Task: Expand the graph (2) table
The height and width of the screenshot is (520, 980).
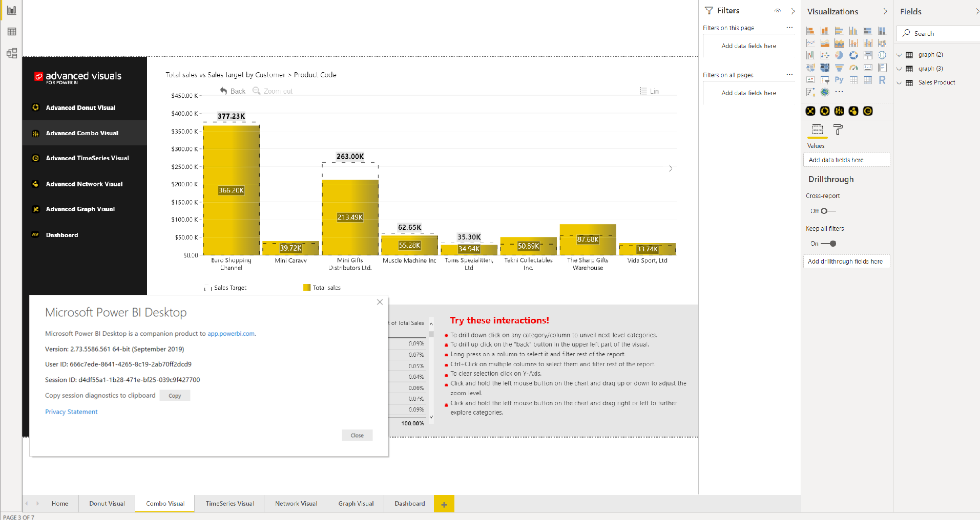Action: point(899,55)
